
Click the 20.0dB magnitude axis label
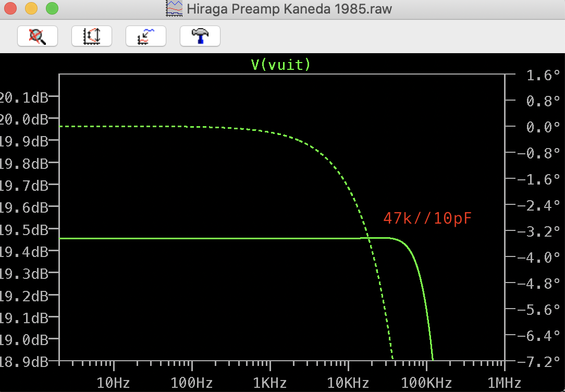[24, 119]
